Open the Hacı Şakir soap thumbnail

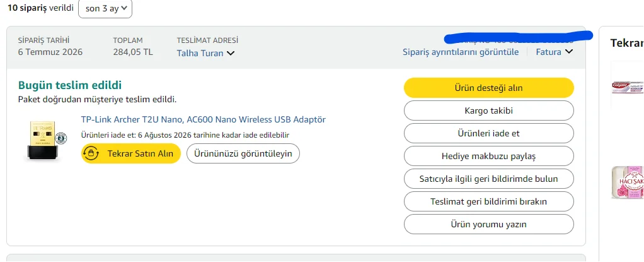pos(628,182)
